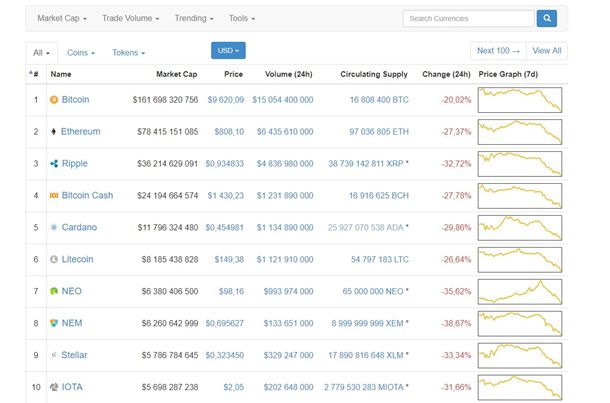Click IOTA price $2,05

pos(234,387)
